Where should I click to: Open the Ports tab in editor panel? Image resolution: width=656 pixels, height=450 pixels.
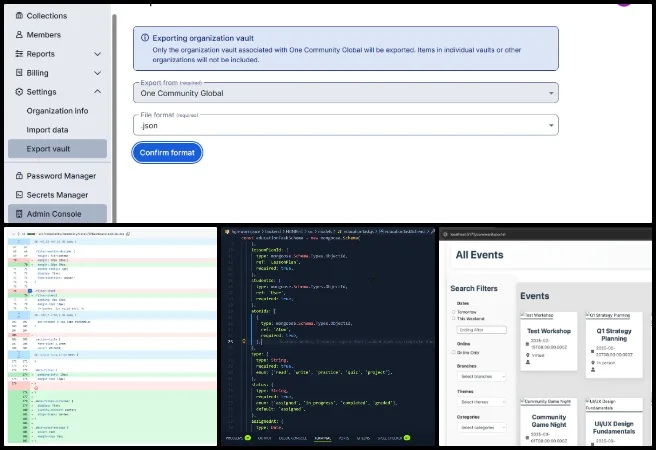[x=343, y=438]
